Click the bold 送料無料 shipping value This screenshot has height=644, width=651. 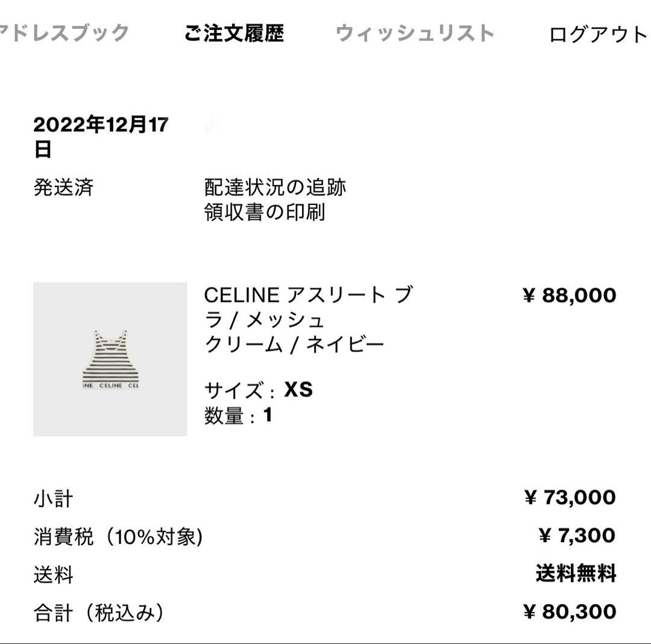pos(576,573)
